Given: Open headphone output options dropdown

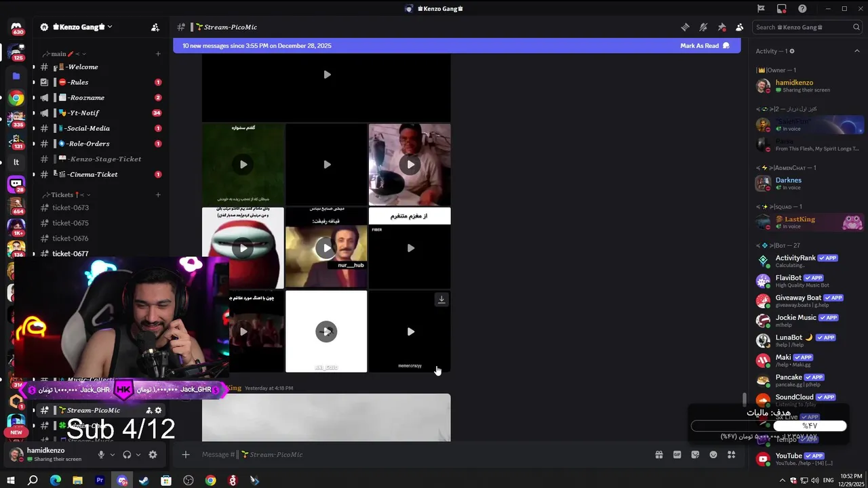Looking at the screenshot, I should coord(138,455).
